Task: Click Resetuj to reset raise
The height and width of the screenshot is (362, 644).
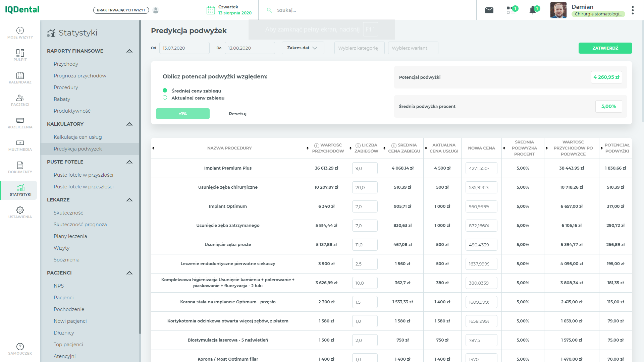Action: 237,114
